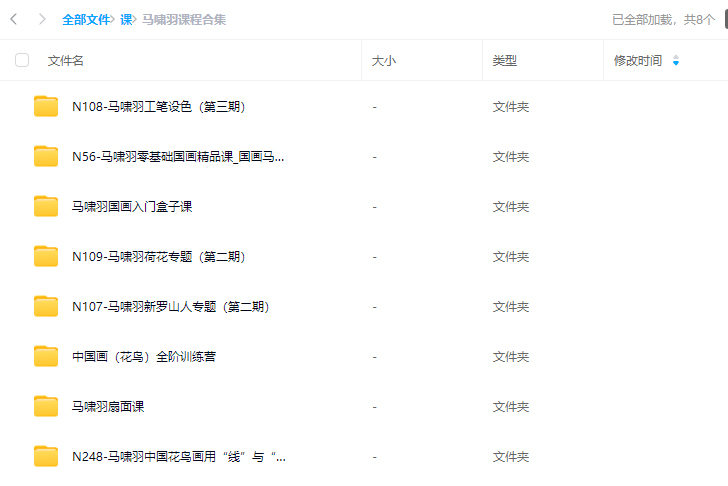Click the back navigation arrow

[x=14, y=19]
